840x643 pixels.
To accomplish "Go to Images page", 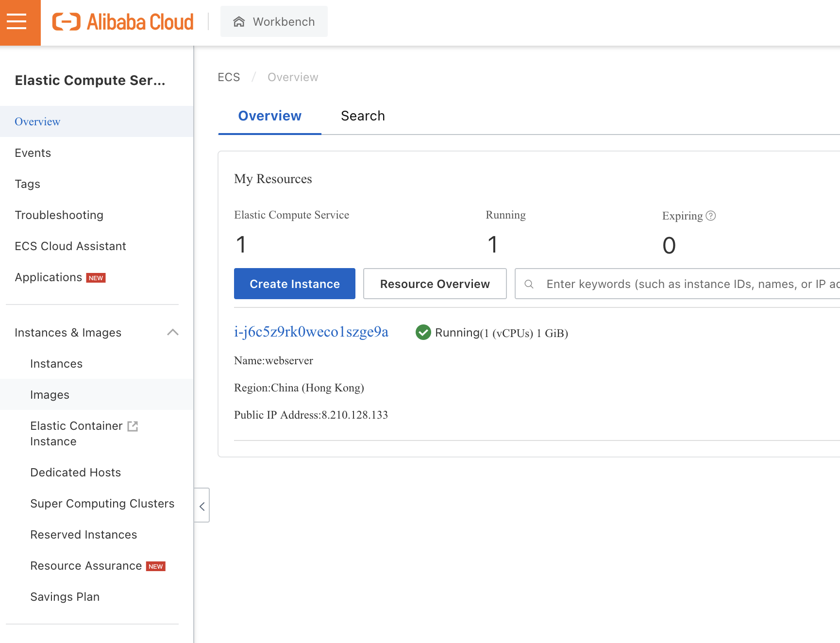I will tap(97, 394).
